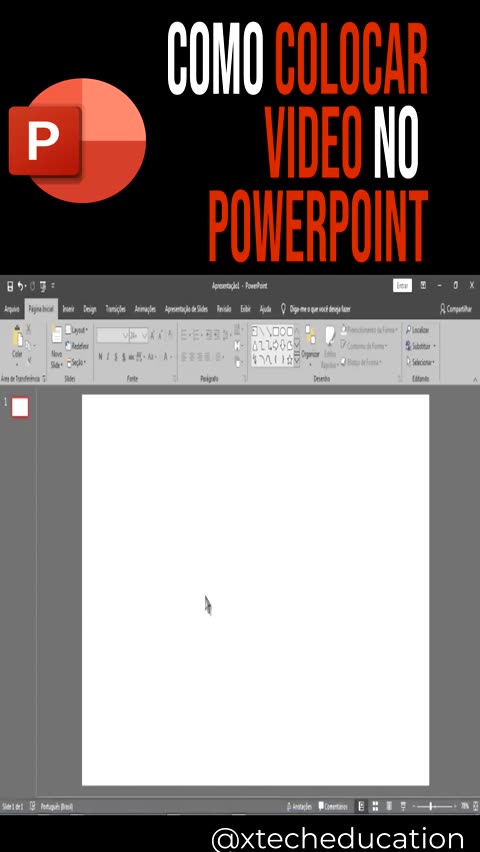Open the Animações tab
The width and height of the screenshot is (480, 852).
(x=145, y=309)
